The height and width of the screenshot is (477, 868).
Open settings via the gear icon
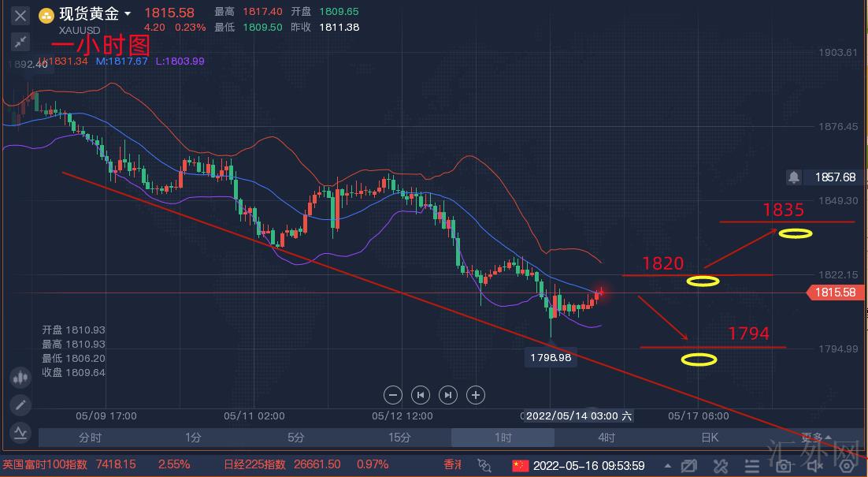(846, 465)
